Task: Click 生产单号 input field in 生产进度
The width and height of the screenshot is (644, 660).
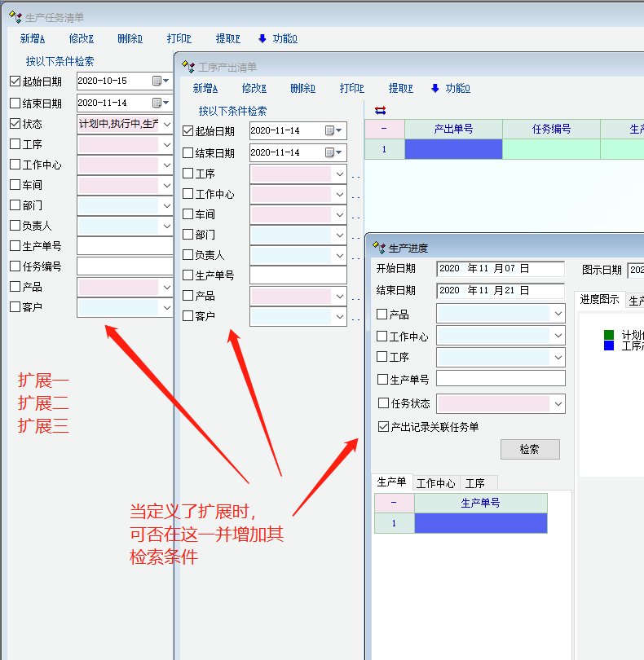Action: 501,378
